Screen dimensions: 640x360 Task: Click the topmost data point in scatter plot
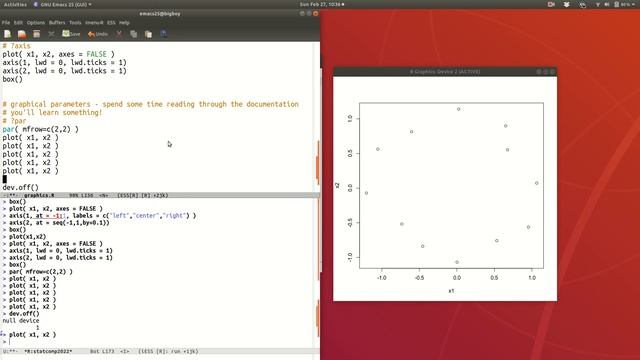point(459,109)
